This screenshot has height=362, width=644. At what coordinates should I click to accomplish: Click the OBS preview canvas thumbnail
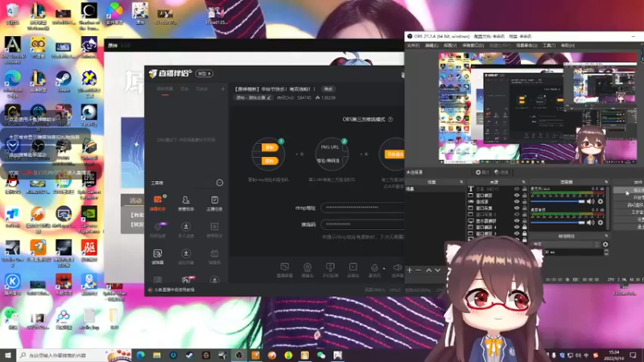[x=538, y=108]
